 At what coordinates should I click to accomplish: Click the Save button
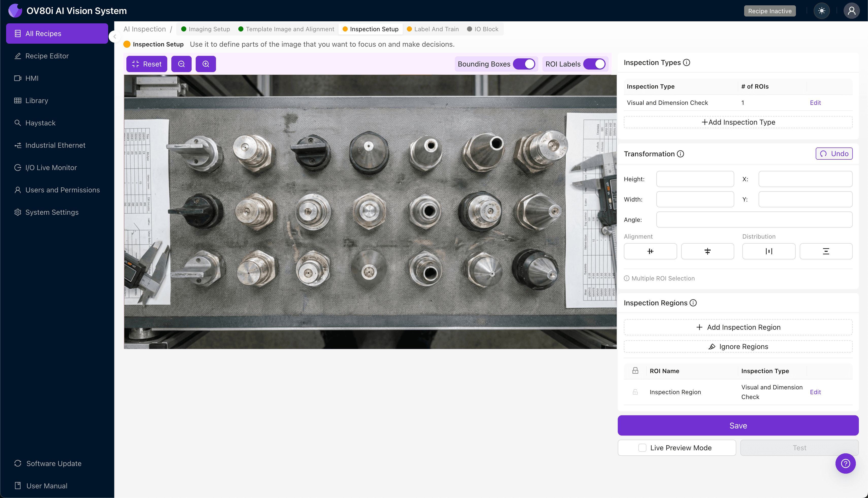pos(738,425)
